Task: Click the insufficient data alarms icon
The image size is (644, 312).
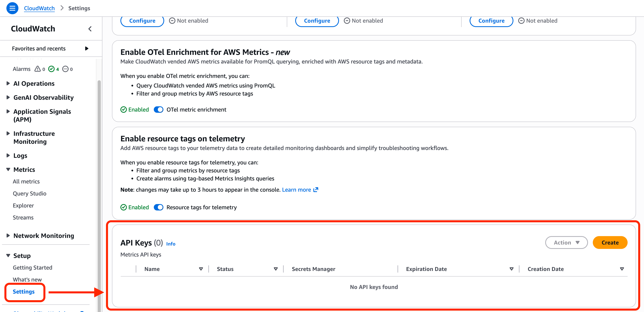Action: (65, 69)
